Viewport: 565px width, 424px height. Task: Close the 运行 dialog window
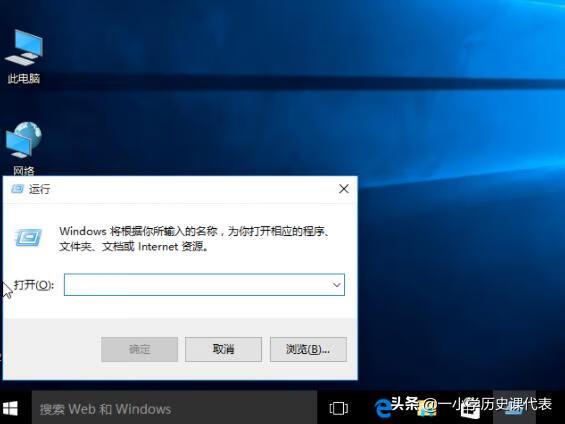coord(344,189)
